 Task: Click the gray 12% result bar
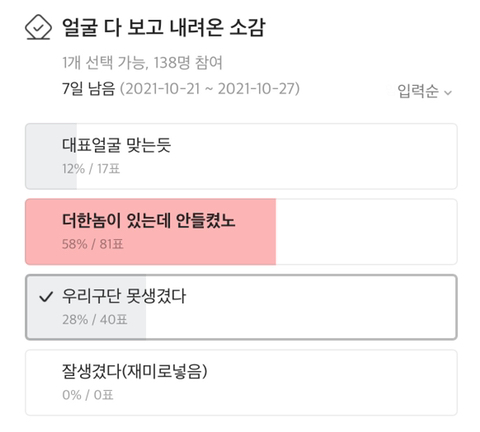click(51, 156)
